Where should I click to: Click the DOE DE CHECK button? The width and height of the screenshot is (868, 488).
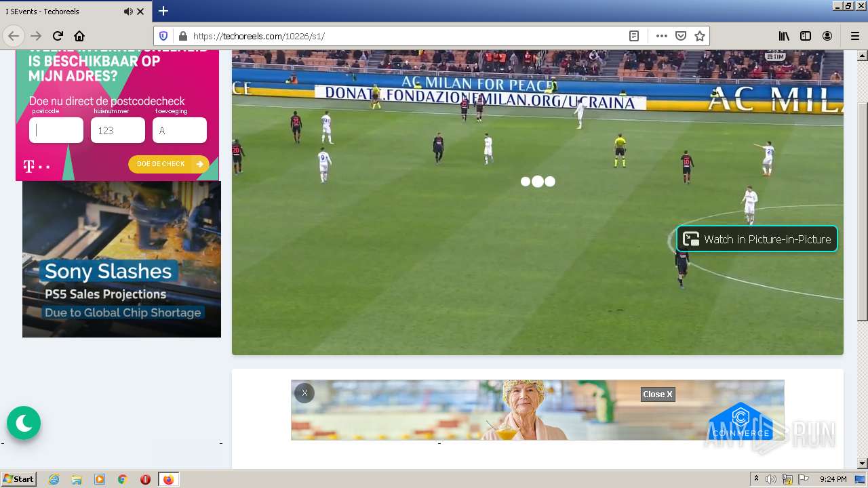(169, 164)
